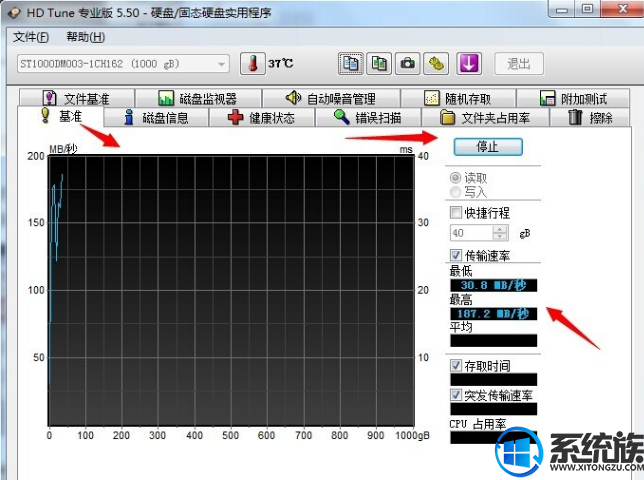The height and width of the screenshot is (480, 644).
Task: Switch to the 文件基准 tab
Action: [77, 99]
